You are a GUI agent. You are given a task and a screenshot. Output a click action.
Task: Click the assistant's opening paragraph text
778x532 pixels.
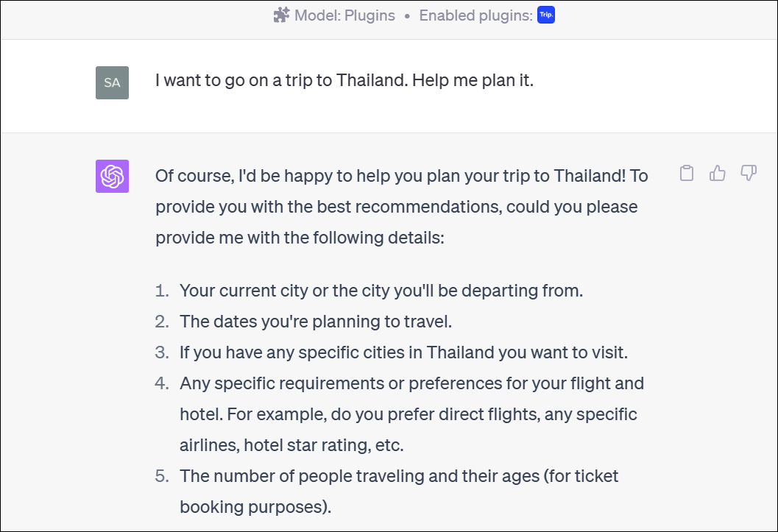401,177
